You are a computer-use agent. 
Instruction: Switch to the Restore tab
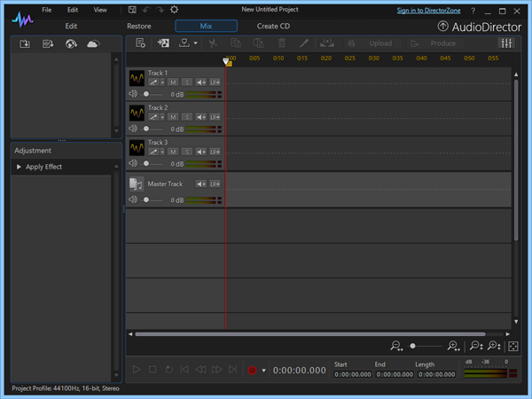pyautogui.click(x=138, y=26)
